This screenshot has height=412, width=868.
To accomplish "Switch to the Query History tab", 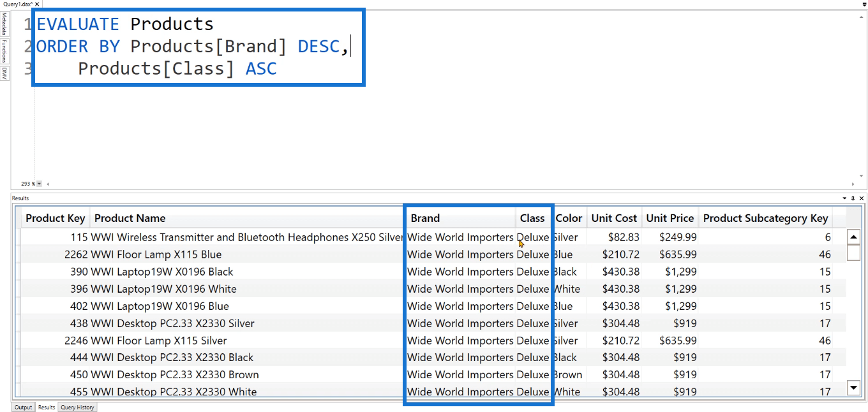I will pyautogui.click(x=77, y=407).
